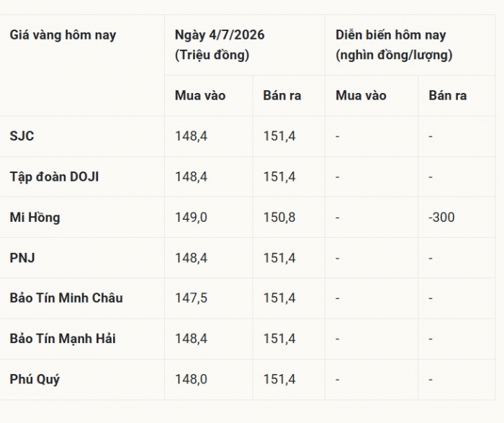Select the Tập đoàn DOJI row name
504x423 pixels.
(54, 177)
